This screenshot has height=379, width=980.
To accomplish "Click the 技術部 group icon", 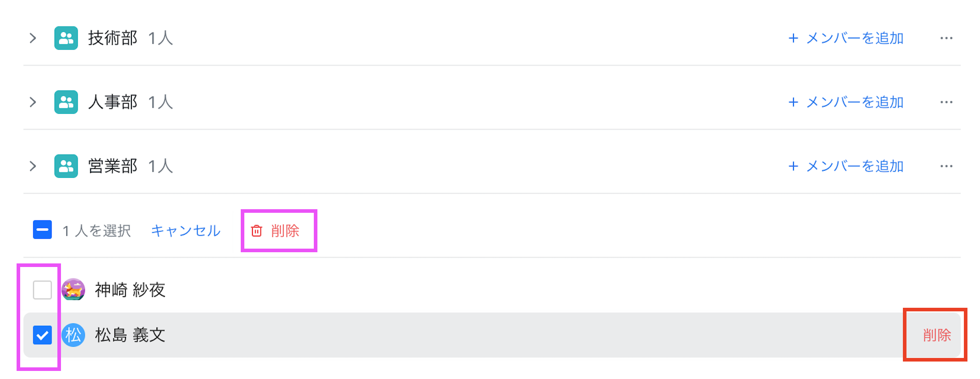I will (66, 38).
